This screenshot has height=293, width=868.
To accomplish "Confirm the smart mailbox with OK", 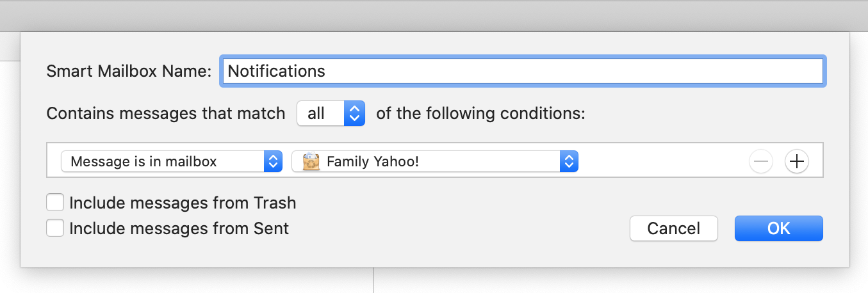I will (x=779, y=228).
